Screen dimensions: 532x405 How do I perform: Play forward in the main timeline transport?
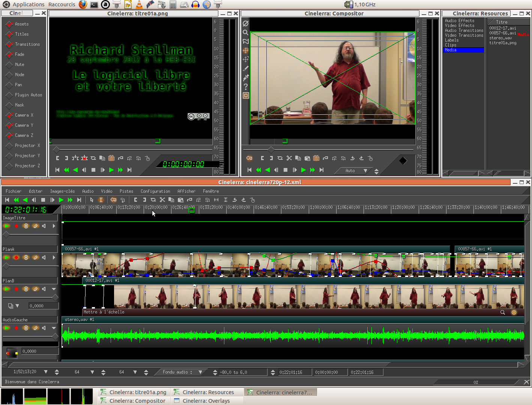[x=61, y=200]
